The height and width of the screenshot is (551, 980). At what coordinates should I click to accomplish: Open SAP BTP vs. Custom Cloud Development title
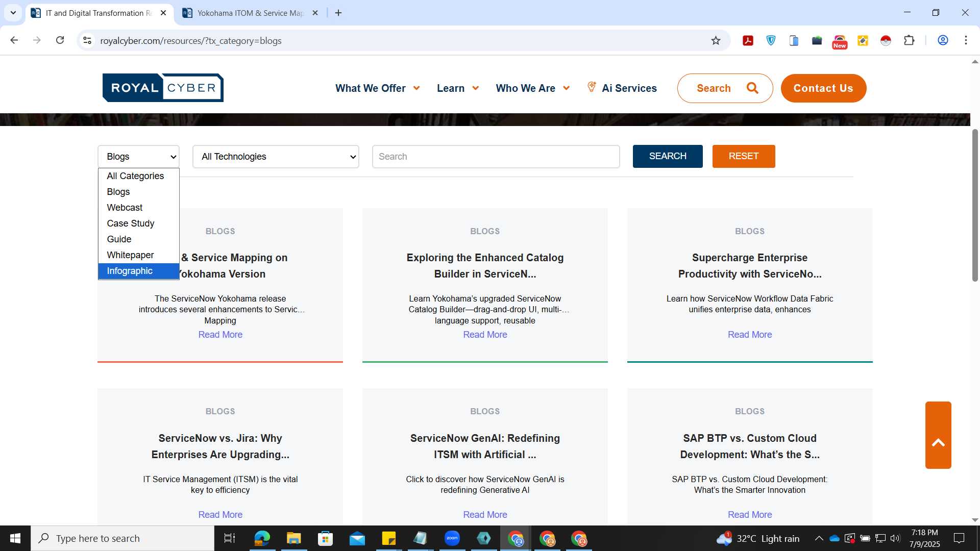pos(749,446)
